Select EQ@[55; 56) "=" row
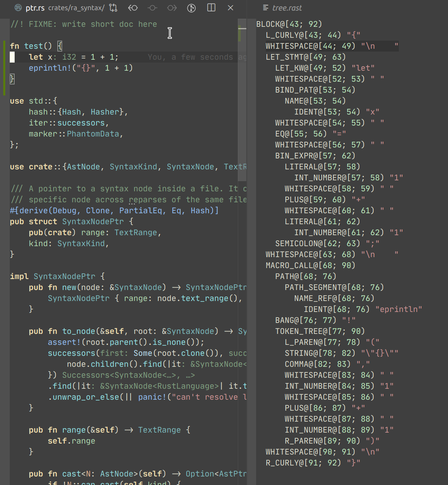 point(311,134)
